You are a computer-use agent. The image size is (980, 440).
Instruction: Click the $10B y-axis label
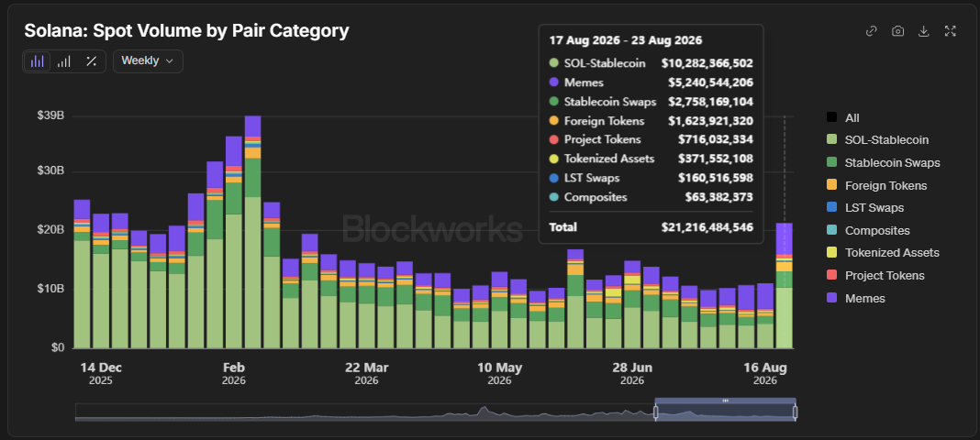point(50,289)
